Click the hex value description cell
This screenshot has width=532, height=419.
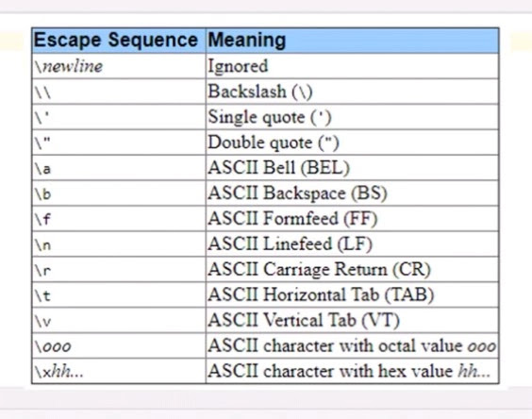(352, 371)
